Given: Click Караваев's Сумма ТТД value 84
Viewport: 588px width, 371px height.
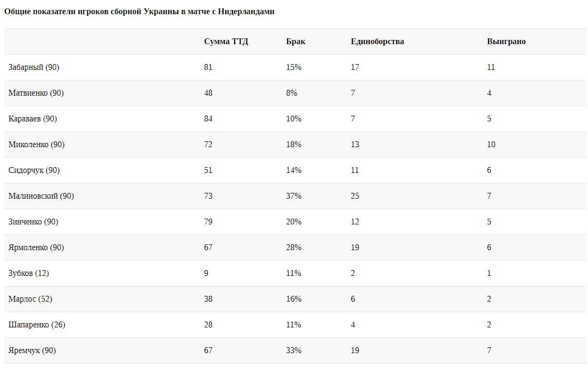Looking at the screenshot, I should point(208,119).
